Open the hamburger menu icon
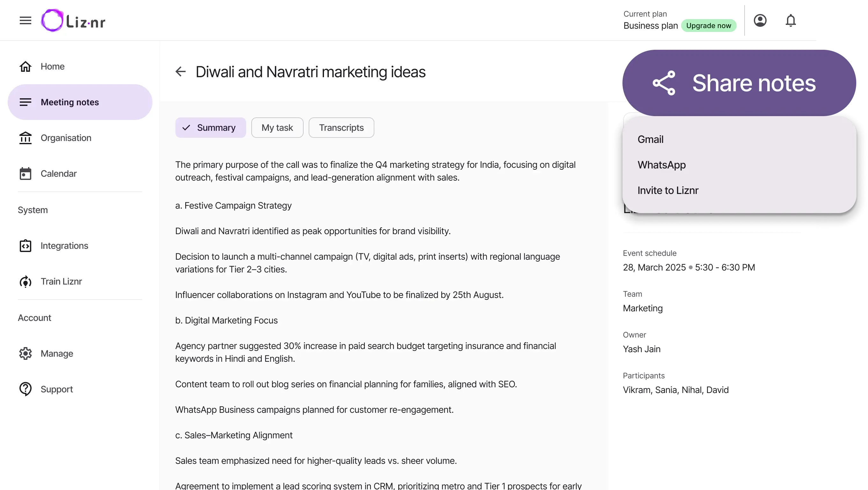Image resolution: width=868 pixels, height=490 pixels. point(25,20)
